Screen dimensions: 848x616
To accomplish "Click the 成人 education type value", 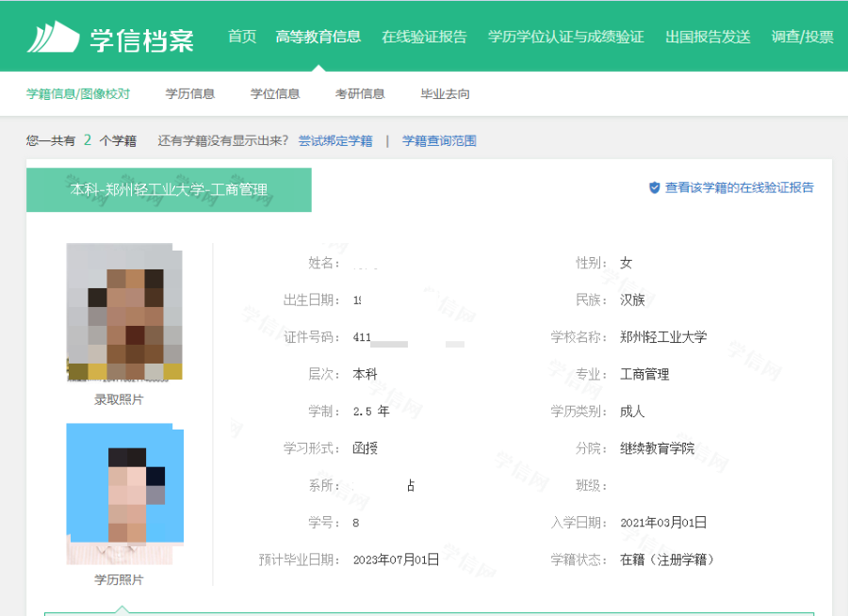I will pyautogui.click(x=632, y=412).
